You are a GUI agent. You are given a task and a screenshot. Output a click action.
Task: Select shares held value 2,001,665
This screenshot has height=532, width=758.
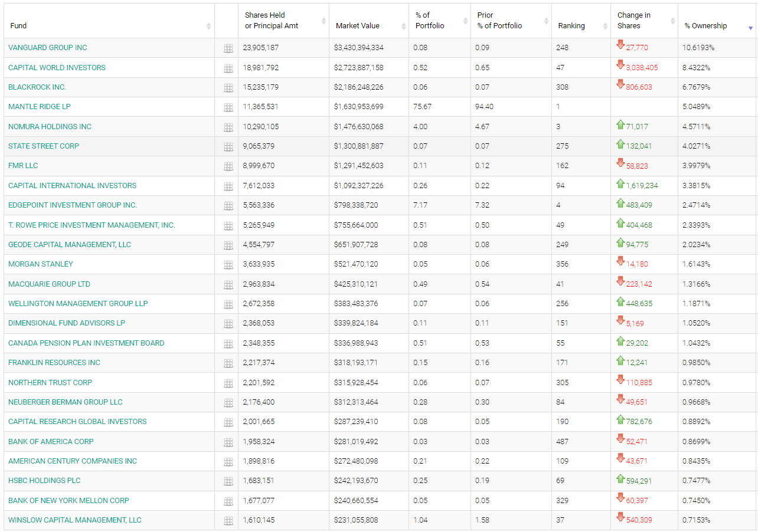pyautogui.click(x=259, y=422)
